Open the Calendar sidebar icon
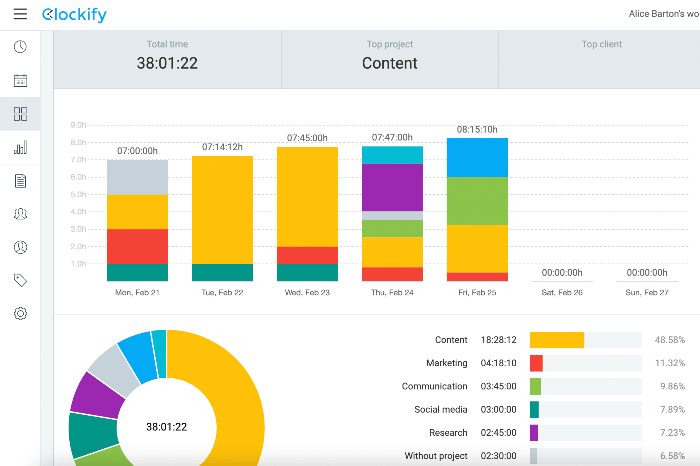Viewport: 700px width, 466px height. pos(20,80)
